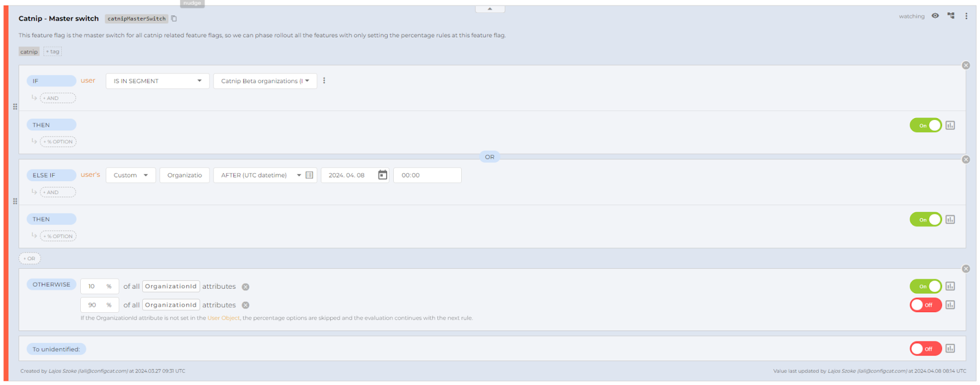Viewport: 980px width, 385px height.
Task: Open the flag hierarchy icon beside watching
Action: [x=951, y=16]
